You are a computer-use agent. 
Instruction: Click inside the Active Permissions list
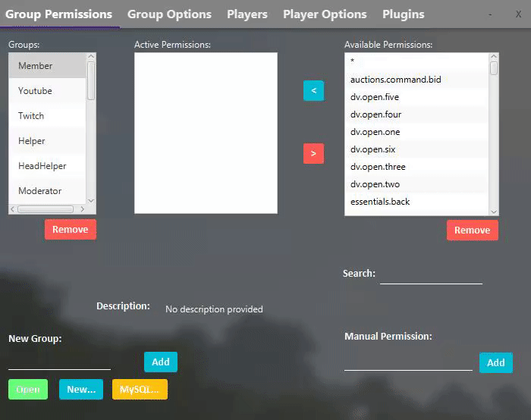(x=206, y=133)
